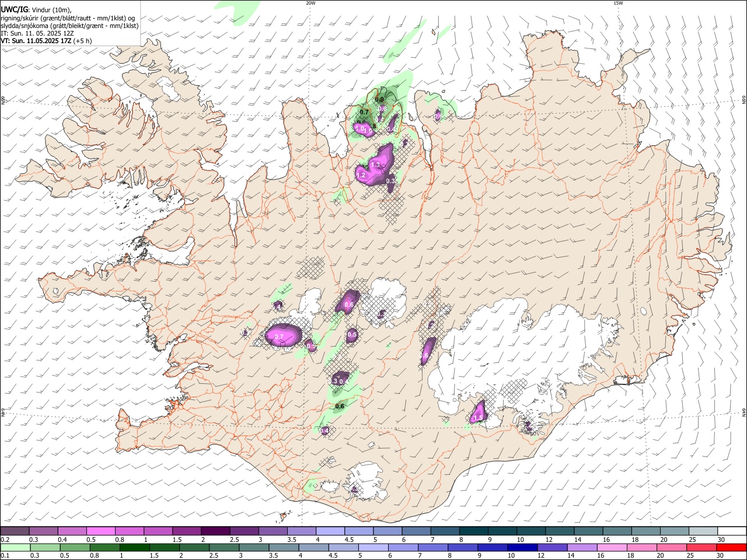Select the 'VT: Sun. 11.05.2025 17Z (+5 h)' line

click(x=46, y=41)
